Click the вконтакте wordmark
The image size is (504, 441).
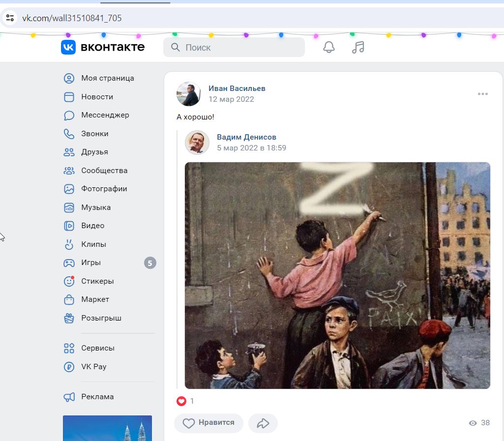coord(113,47)
